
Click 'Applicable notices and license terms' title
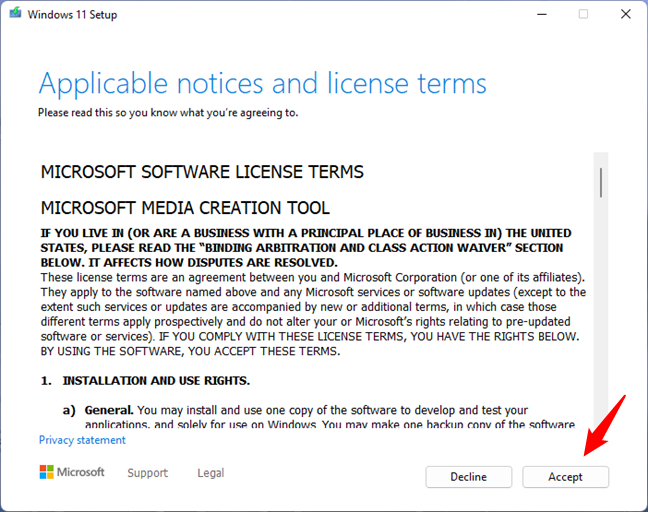point(263,84)
